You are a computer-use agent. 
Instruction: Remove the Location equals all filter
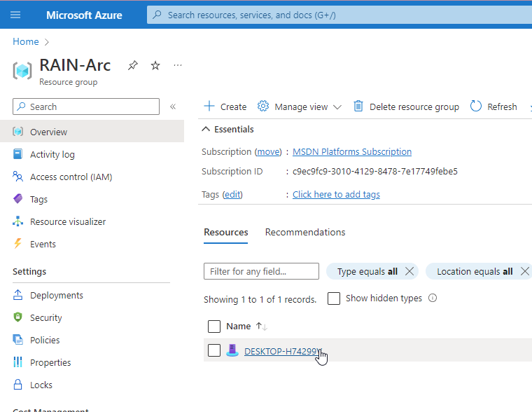(x=525, y=271)
